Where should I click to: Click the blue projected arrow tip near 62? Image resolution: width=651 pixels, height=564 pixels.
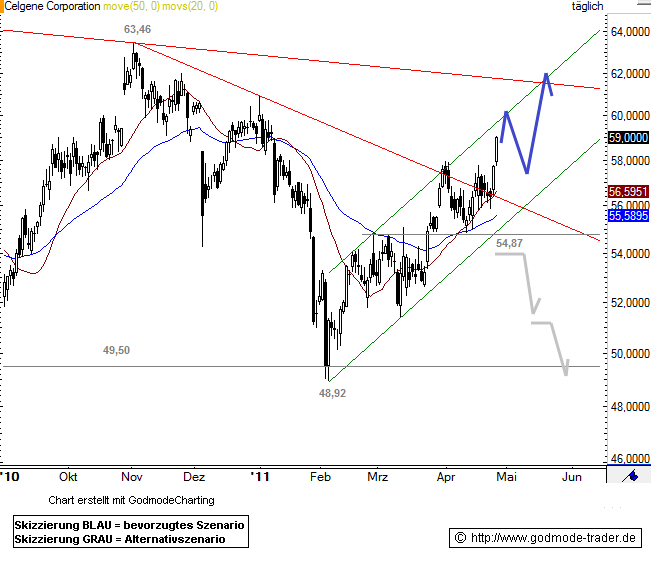(x=546, y=74)
